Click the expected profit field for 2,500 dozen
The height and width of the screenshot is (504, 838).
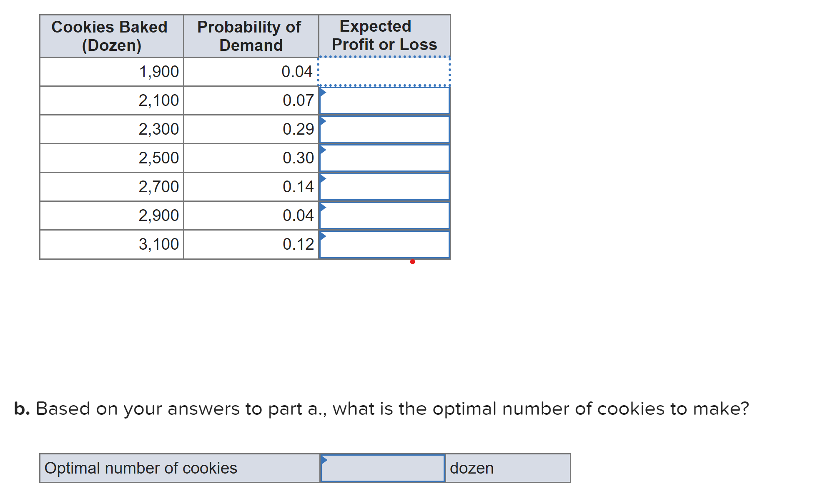pos(384,158)
